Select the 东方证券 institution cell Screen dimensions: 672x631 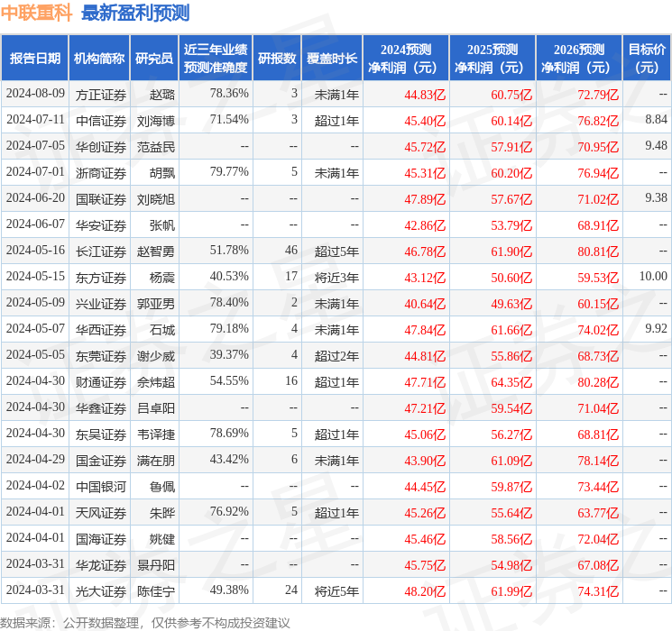coord(101,278)
